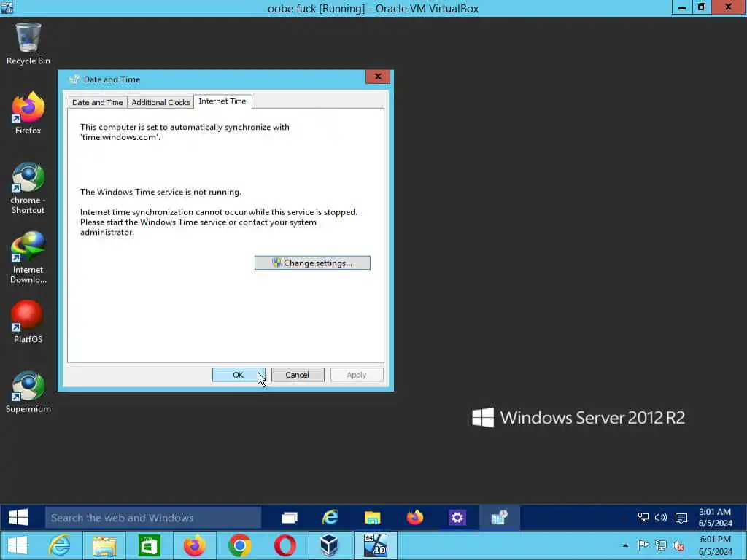Select the chrome - Shortcut desktop icon
This screenshot has height=560, width=747.
[28, 189]
